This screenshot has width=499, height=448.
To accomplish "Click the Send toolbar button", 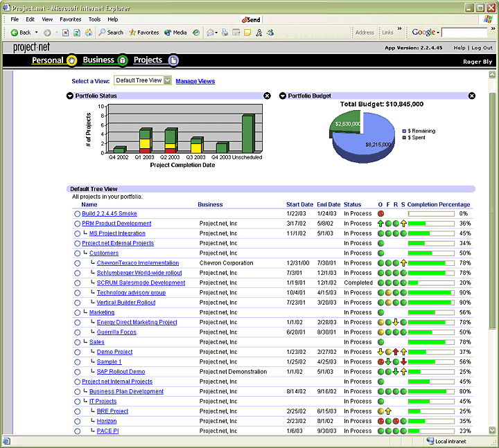I will 251,19.
